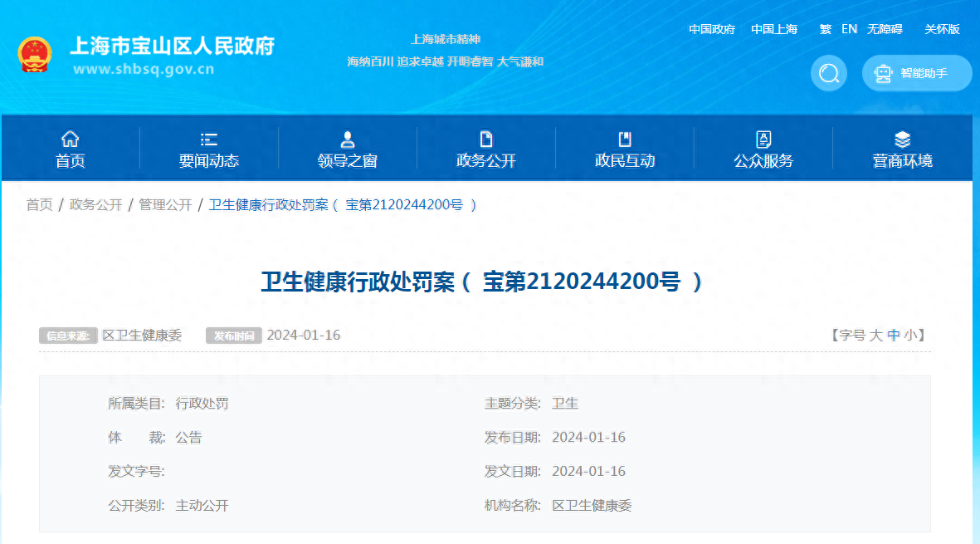The height and width of the screenshot is (544, 980).
Task: Open the 中国上海 website link
Action: tap(773, 28)
